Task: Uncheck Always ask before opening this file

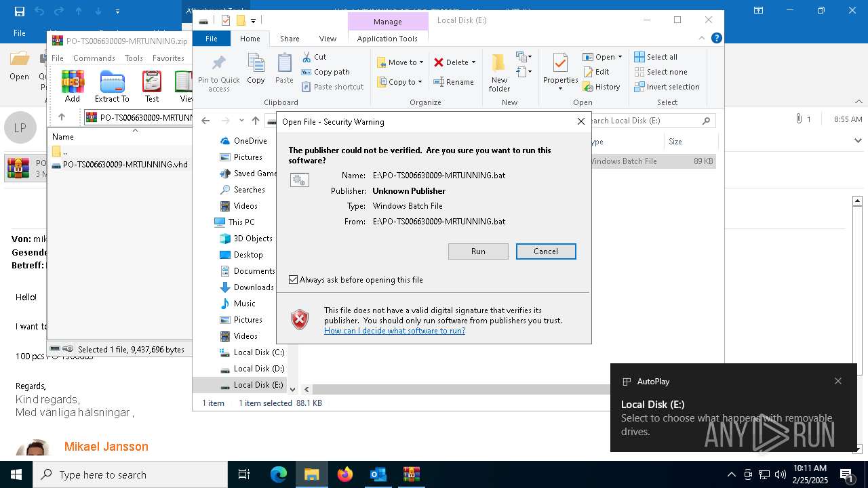Action: coord(294,280)
